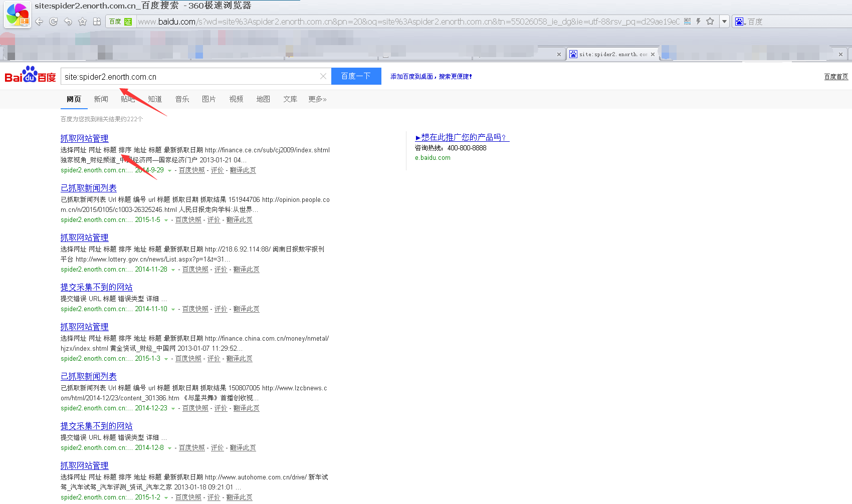852x504 pixels.
Task: Switch to the 音乐 search tab
Action: pyautogui.click(x=182, y=99)
